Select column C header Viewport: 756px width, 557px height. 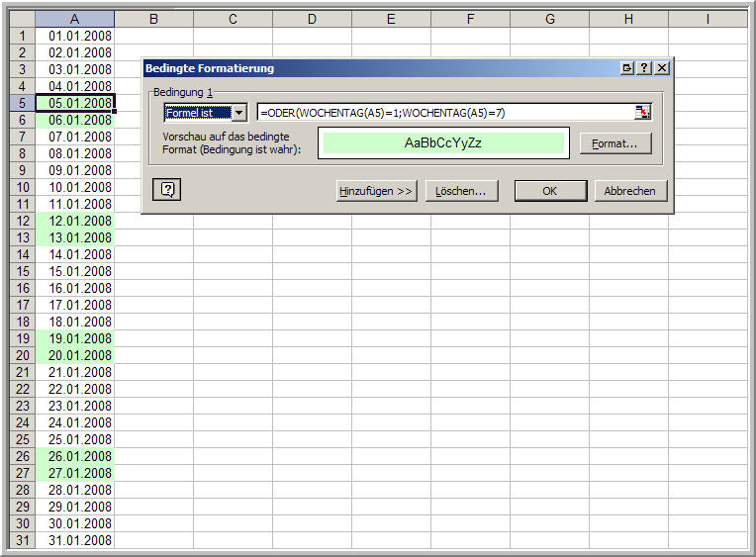(233, 19)
